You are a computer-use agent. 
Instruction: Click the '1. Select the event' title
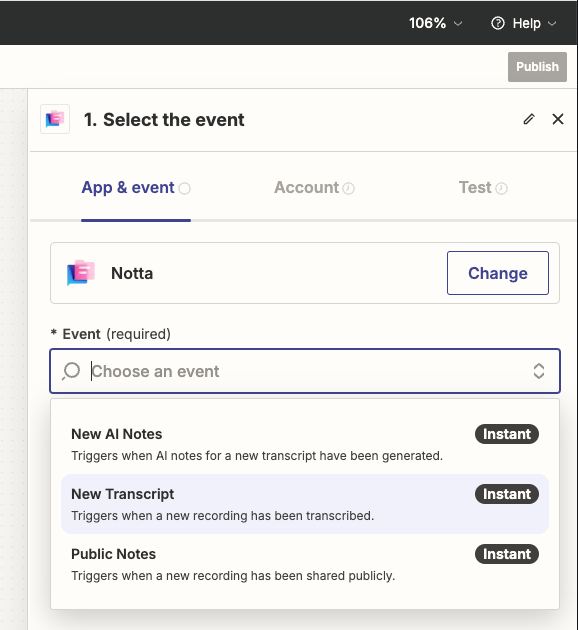[164, 120]
